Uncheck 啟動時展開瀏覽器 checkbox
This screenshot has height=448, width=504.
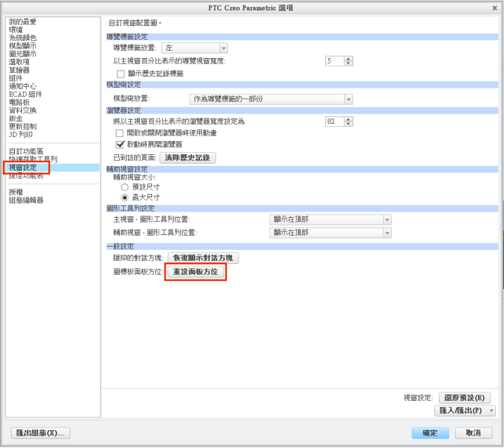pyautogui.click(x=122, y=145)
